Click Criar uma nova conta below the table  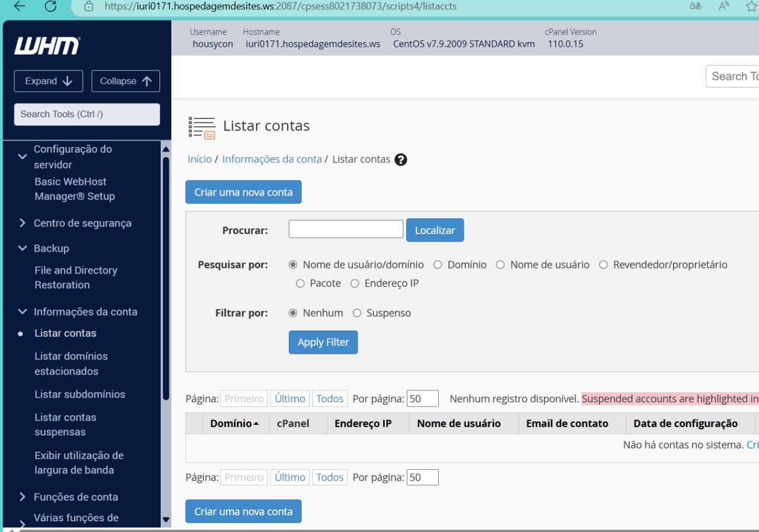tap(244, 511)
